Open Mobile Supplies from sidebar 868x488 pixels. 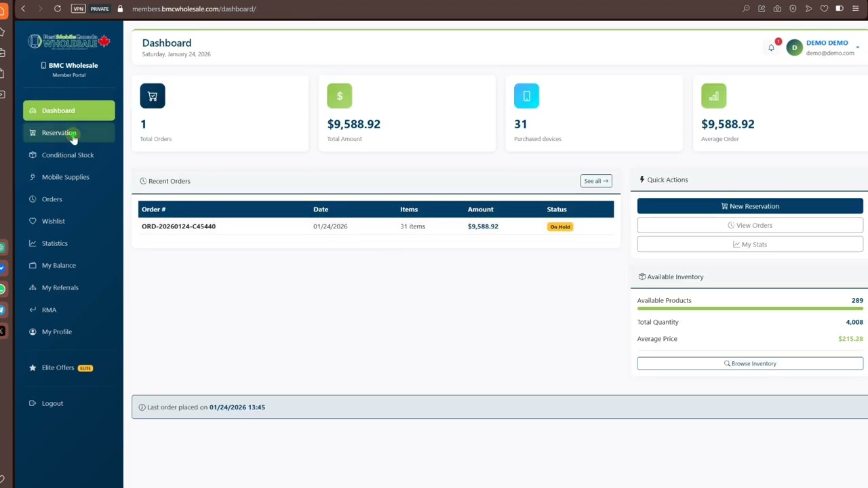pos(68,177)
